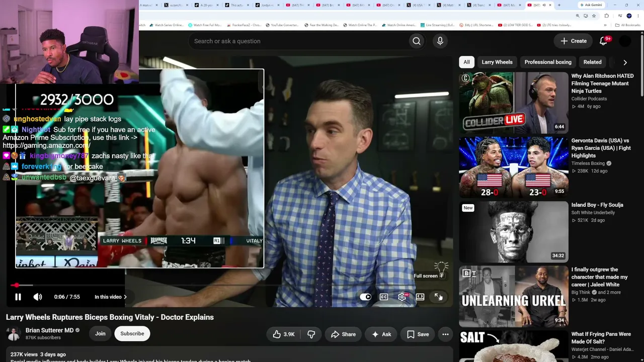Open Brian Sutterer MD channel name link
644x362 pixels.
coord(49,330)
